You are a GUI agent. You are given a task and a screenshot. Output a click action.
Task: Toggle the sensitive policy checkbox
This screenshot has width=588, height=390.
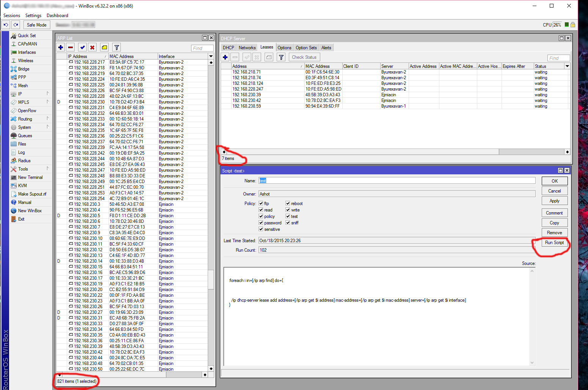[x=261, y=229]
